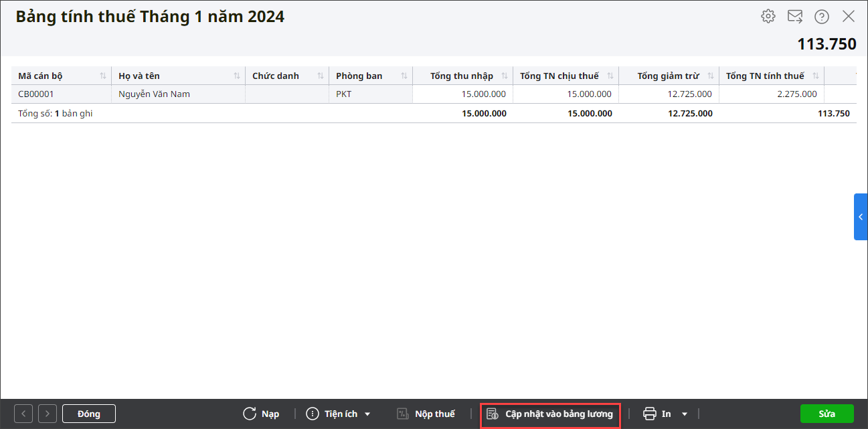The width and height of the screenshot is (868, 429).
Task: Click the Đóng button
Action: pyautogui.click(x=89, y=414)
